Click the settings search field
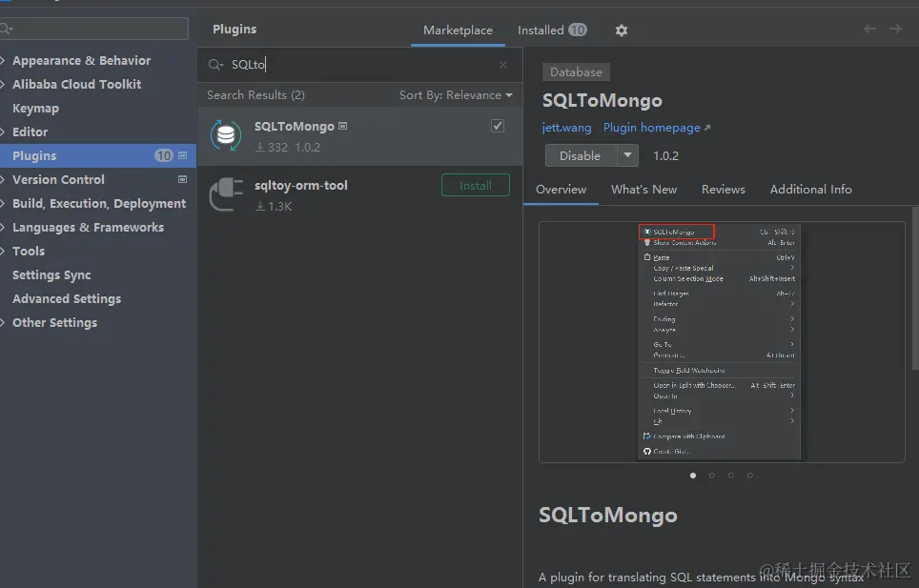Viewport: 919px width, 588px height. tap(93, 28)
